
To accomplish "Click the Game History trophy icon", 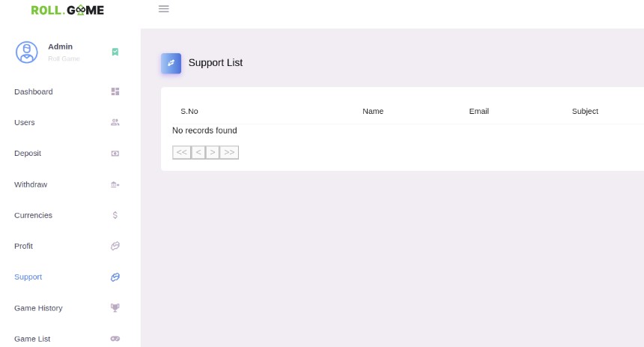I will [x=115, y=307].
